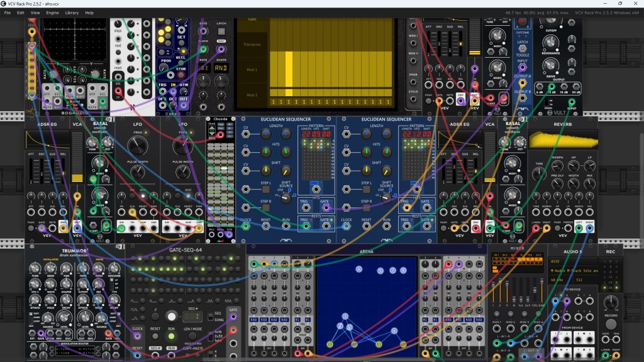The height and width of the screenshot is (362, 644).
Task: Click the LEN / MODE button on Gate-Seq-64
Action: 192,337
